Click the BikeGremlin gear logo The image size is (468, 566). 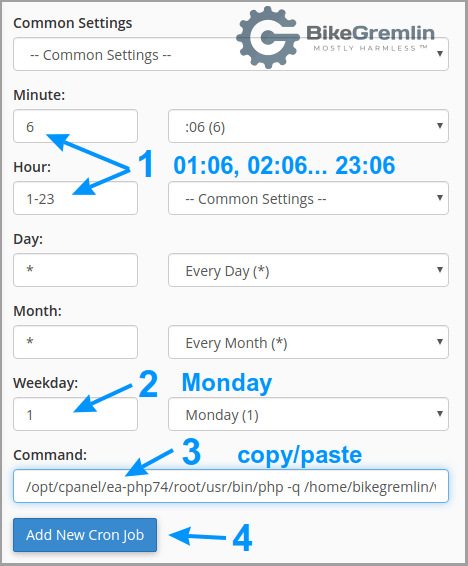[x=268, y=37]
